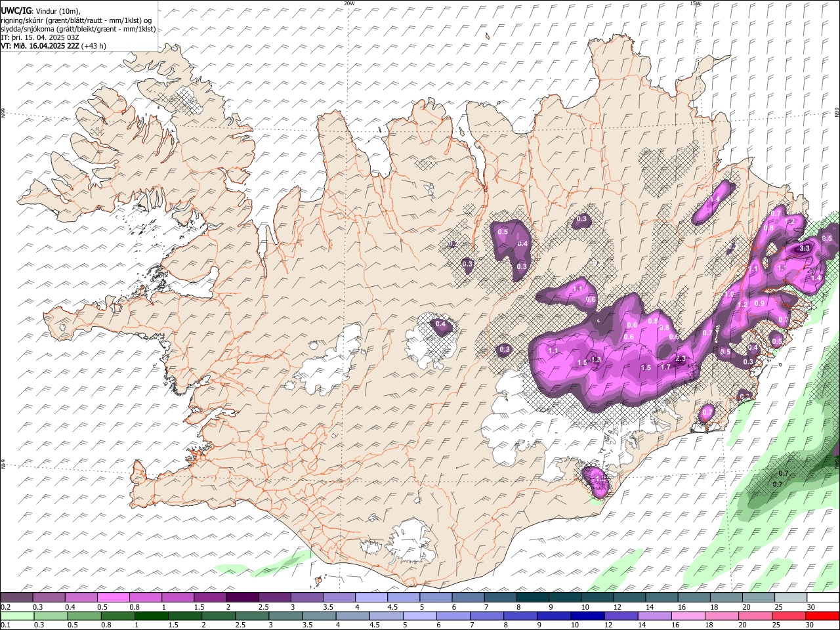840x630 pixels.
Task: Click the 0.9 precipitation value on the map
Action: coord(759,303)
